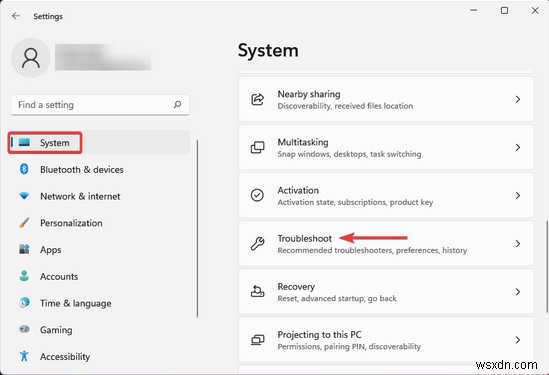Open Troubleshoot via its chevron arrow

(x=517, y=243)
